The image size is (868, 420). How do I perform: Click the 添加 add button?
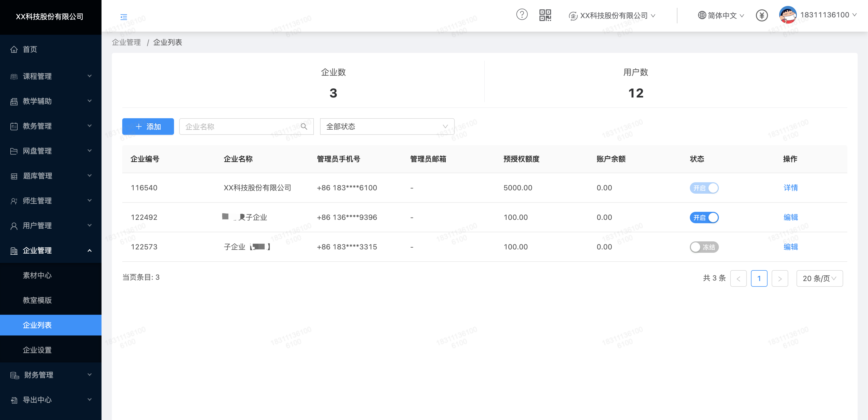pos(148,127)
